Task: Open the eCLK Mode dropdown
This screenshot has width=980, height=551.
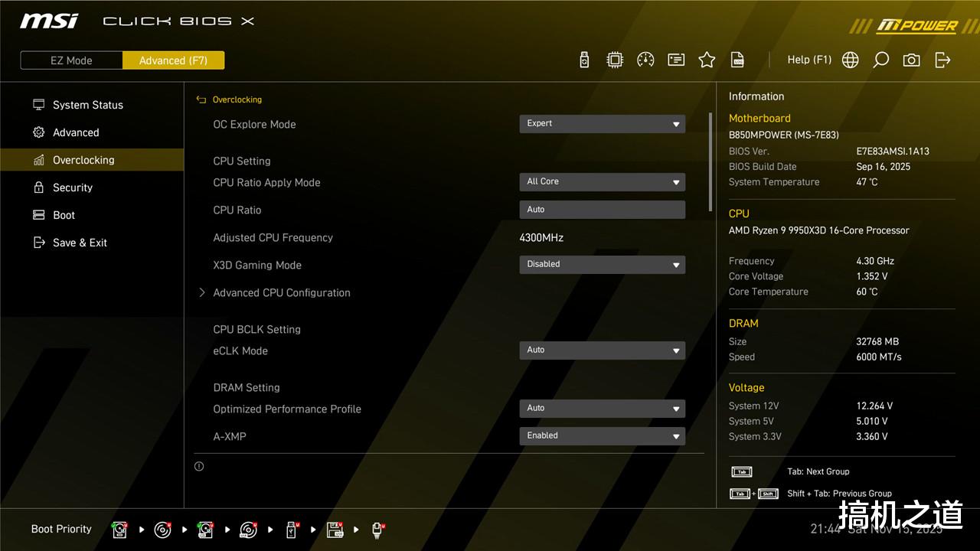Action: point(603,350)
